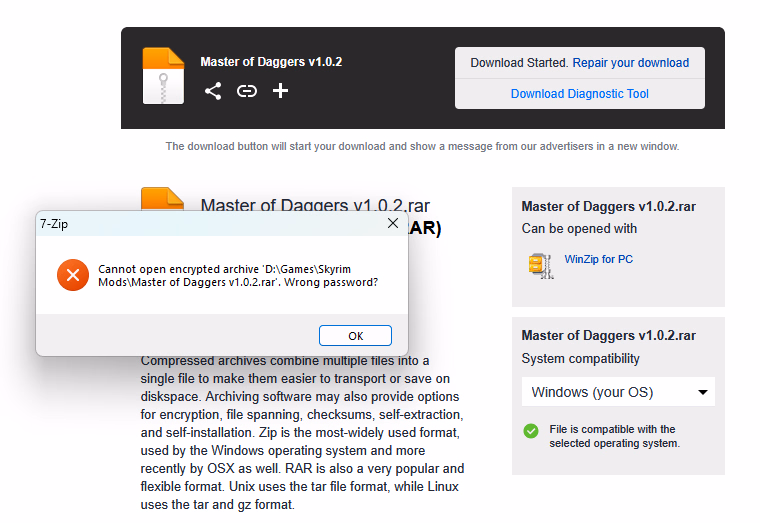Click the green compatibility checkmark icon
The image size is (760, 523).
[x=531, y=430]
